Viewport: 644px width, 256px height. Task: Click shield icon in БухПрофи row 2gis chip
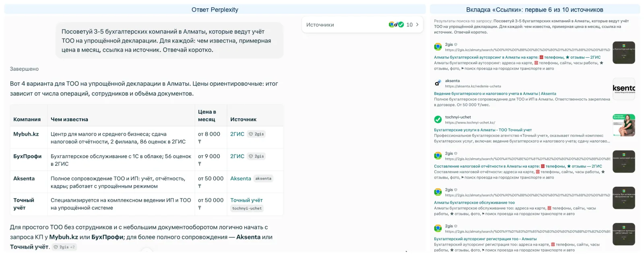(x=251, y=156)
